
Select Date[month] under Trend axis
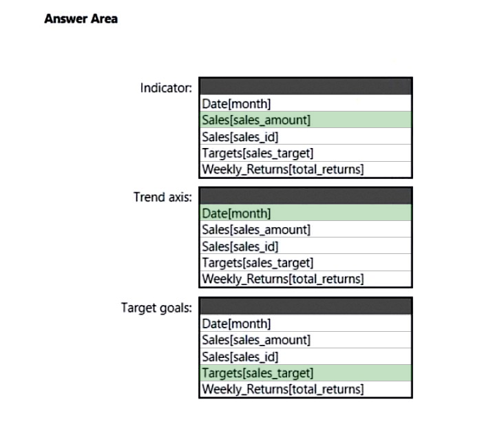(x=305, y=213)
